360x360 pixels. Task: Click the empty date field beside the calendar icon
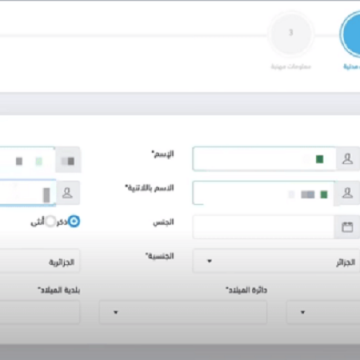(264, 227)
